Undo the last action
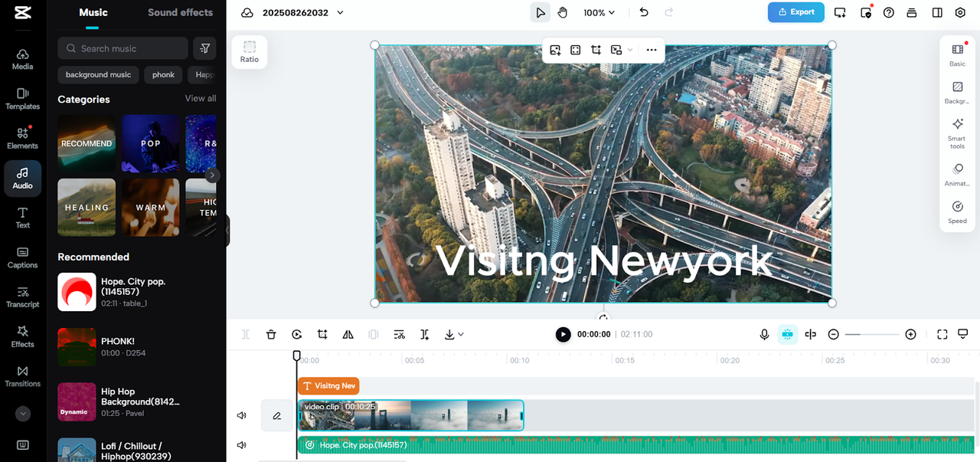This screenshot has height=462, width=980. [644, 12]
